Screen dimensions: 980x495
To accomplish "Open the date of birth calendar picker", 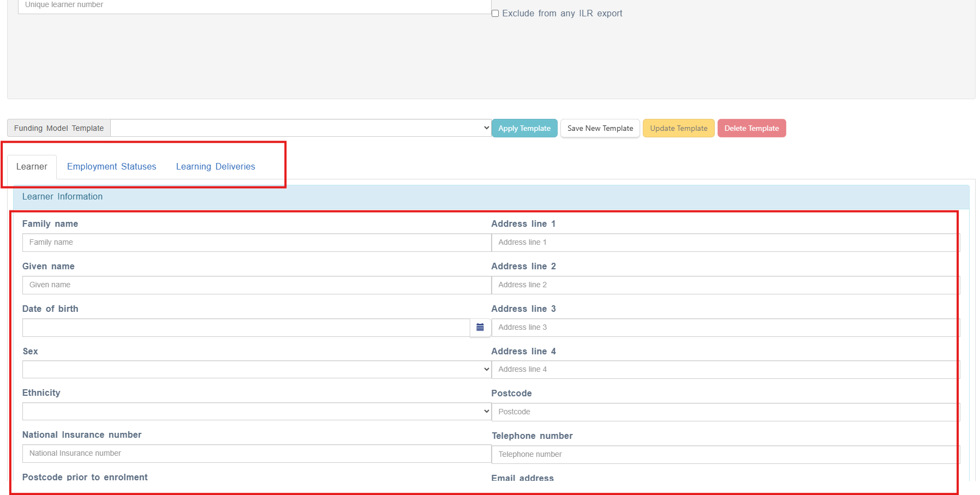I will [480, 328].
